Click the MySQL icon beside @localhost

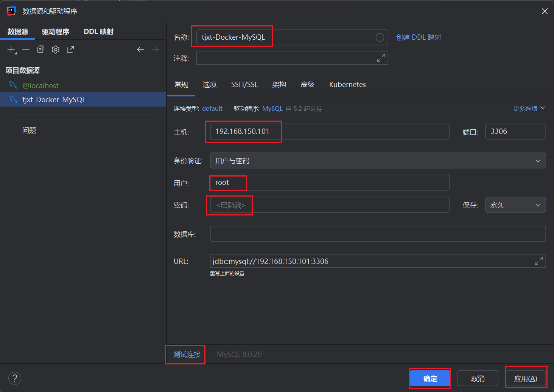click(13, 85)
